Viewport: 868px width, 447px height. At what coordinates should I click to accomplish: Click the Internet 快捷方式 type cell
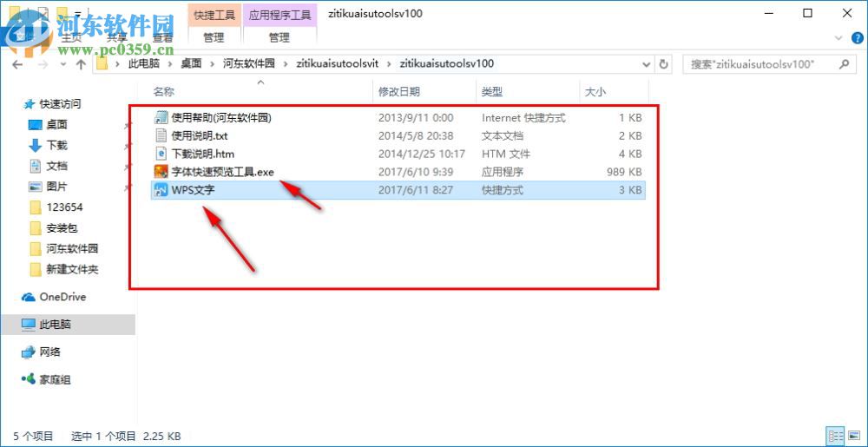pyautogui.click(x=523, y=118)
